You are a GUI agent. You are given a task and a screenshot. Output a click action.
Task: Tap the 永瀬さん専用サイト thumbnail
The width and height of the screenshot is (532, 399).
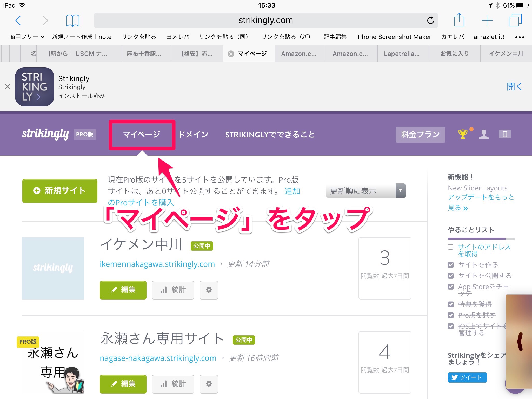click(53, 362)
